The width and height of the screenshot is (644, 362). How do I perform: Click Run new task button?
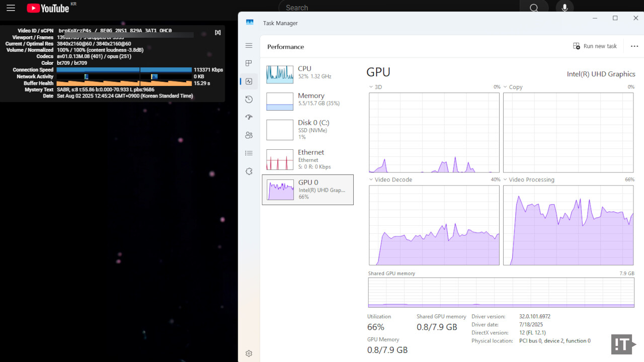595,46
